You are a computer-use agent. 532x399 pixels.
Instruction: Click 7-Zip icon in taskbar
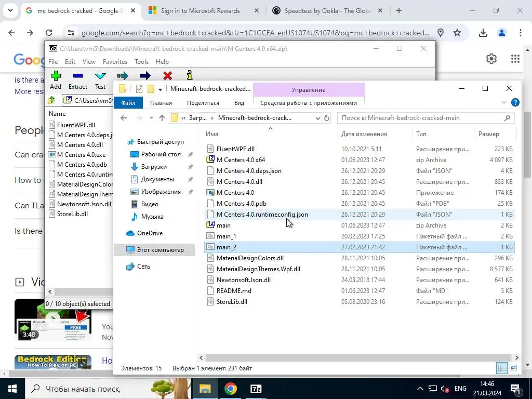pyautogui.click(x=256, y=389)
